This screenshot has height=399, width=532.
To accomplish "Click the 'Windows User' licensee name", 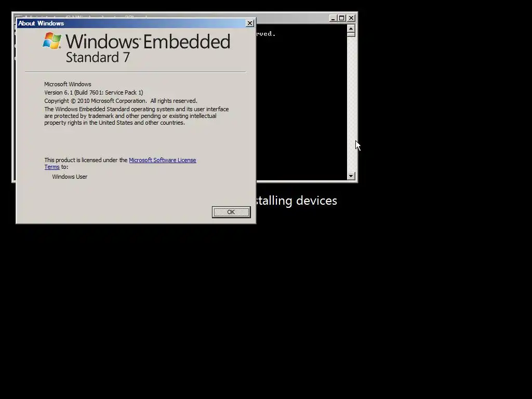I will (70, 177).
